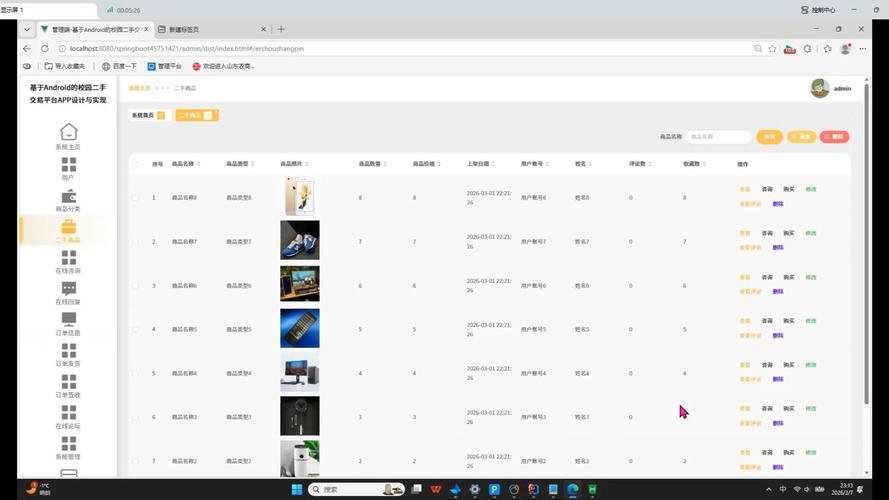Open the 用户 sidebar menu icon

pos(69,164)
